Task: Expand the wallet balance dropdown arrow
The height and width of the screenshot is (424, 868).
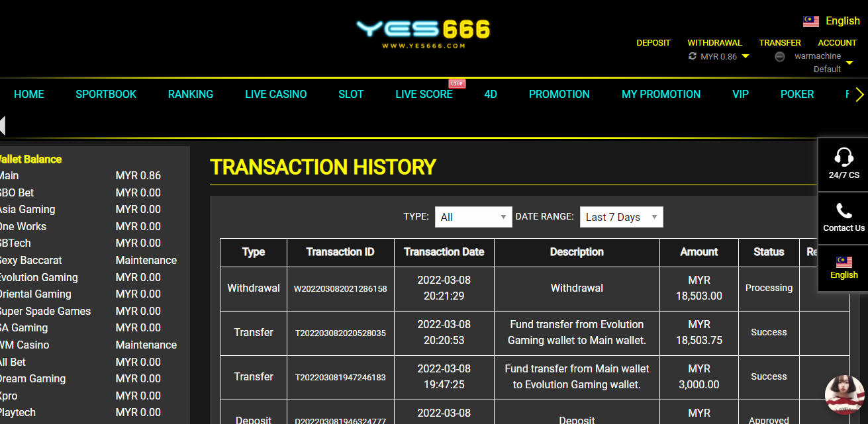Action: [x=746, y=57]
